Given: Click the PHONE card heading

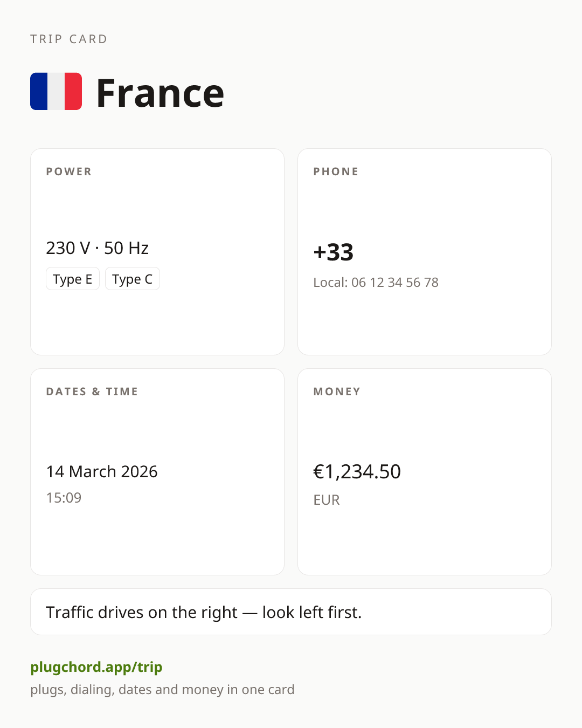Looking at the screenshot, I should tap(336, 171).
